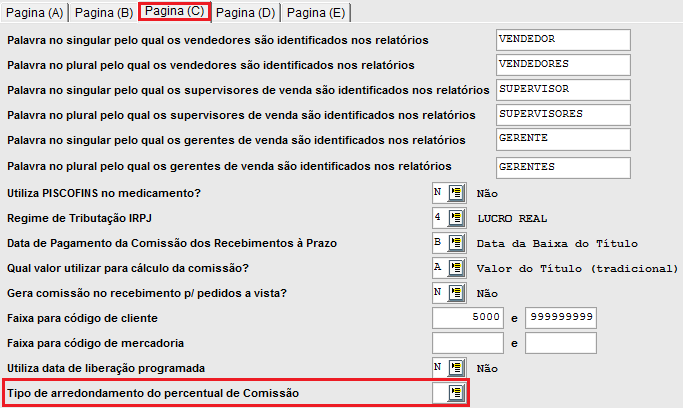683x408 pixels.
Task: Open lookup icon for Gera comissão no recebimento
Action: point(456,293)
